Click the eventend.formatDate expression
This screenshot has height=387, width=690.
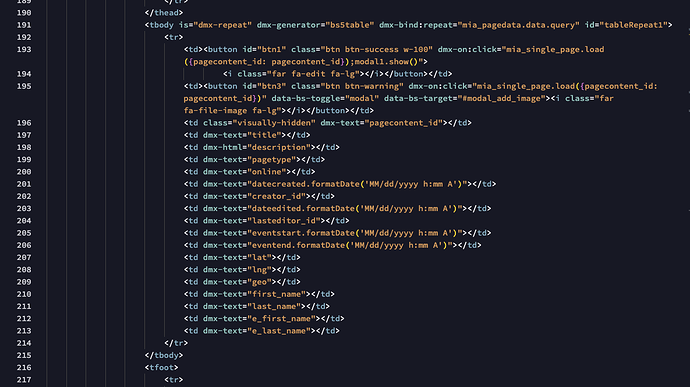[350, 245]
